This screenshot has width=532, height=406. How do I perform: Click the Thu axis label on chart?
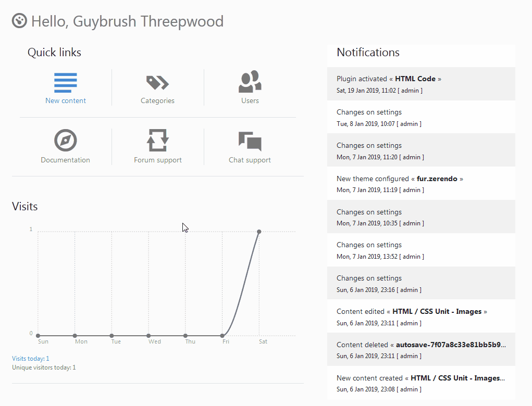pos(190,341)
